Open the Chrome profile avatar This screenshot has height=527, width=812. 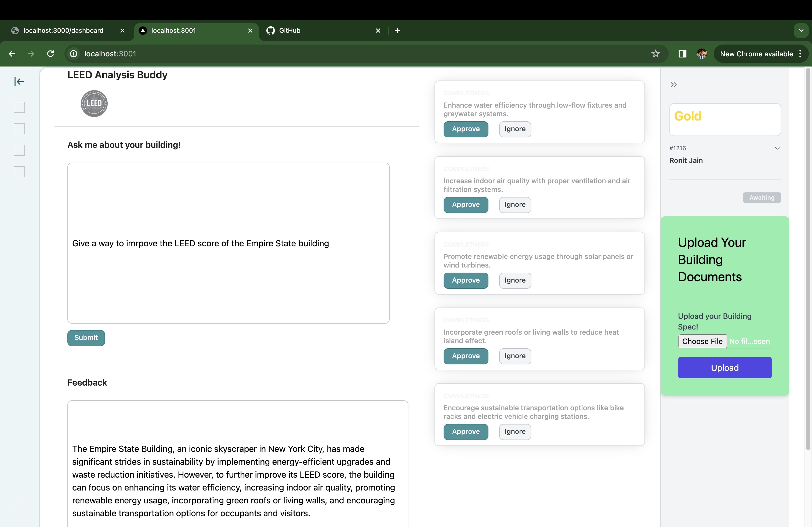701,53
